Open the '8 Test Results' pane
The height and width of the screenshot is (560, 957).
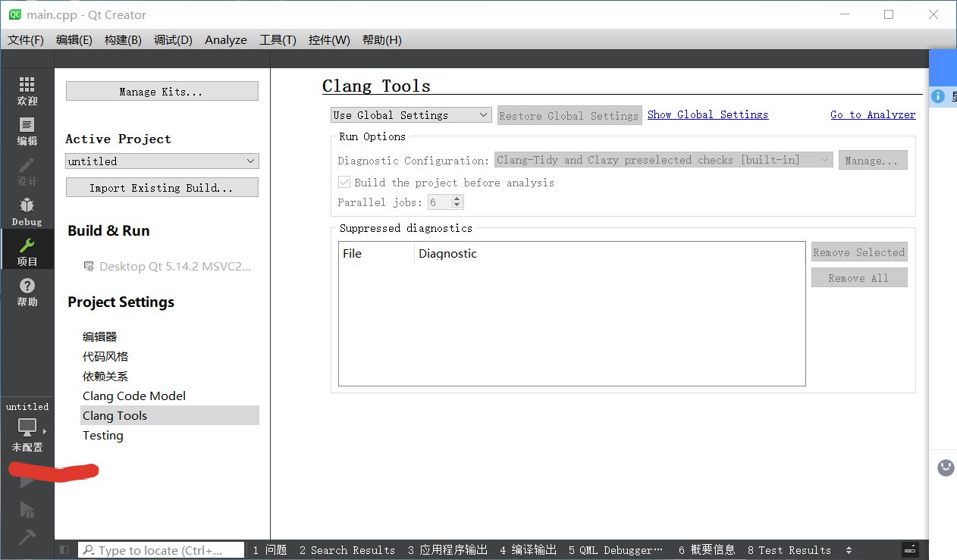point(789,550)
